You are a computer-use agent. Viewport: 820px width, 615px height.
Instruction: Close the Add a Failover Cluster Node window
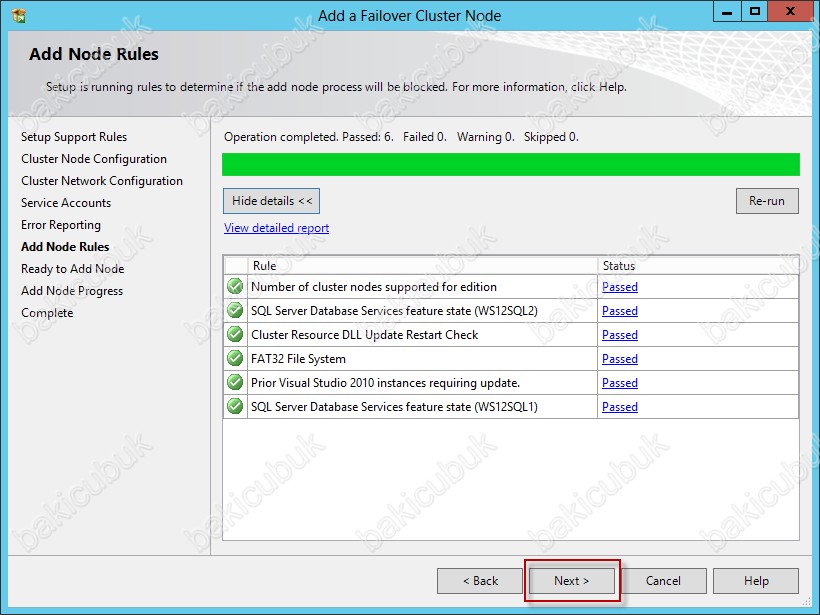pyautogui.click(x=790, y=12)
